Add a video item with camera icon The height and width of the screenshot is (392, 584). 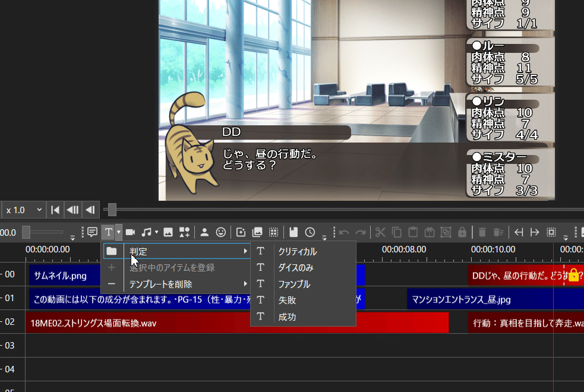[130, 232]
